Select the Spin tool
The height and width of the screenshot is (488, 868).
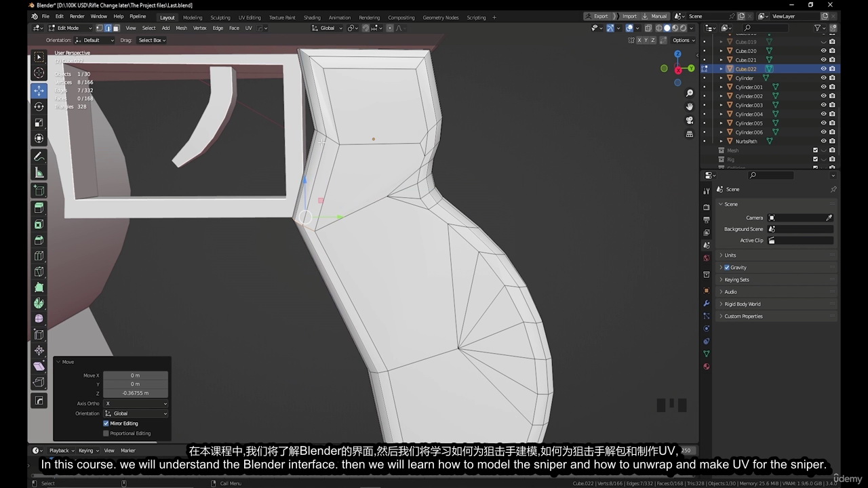(x=39, y=303)
